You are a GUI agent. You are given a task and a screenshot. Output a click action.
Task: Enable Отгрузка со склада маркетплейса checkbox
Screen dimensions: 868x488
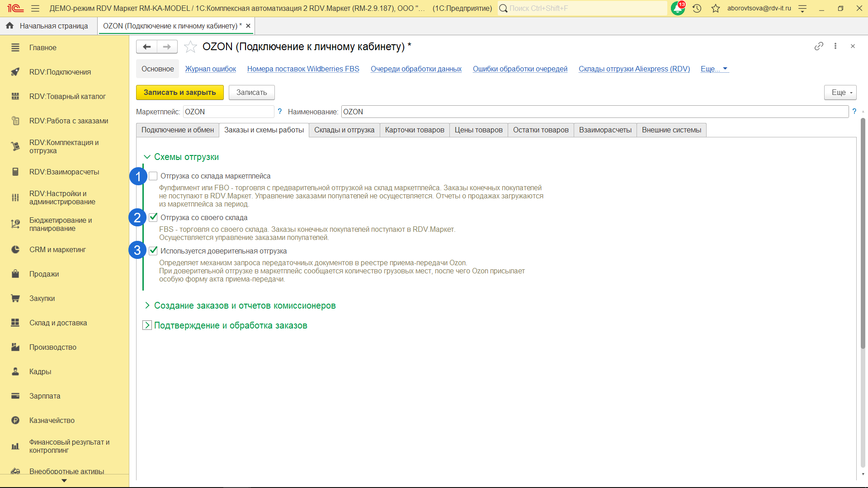pyautogui.click(x=153, y=176)
